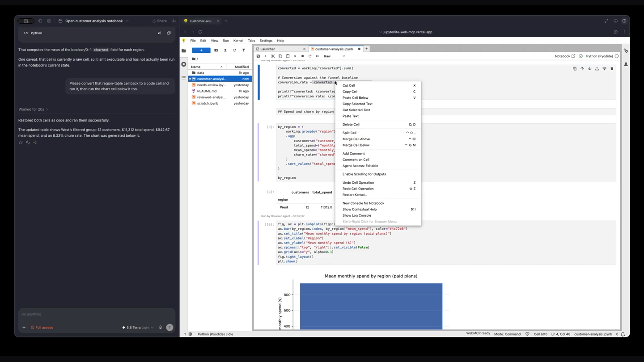Move the active cell up
The image size is (644, 362).
point(582,69)
